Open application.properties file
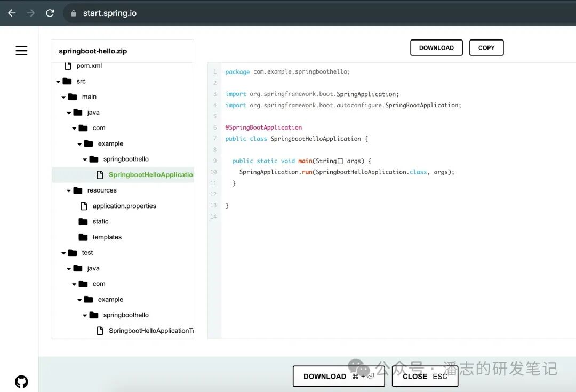The image size is (576, 392). (x=124, y=206)
